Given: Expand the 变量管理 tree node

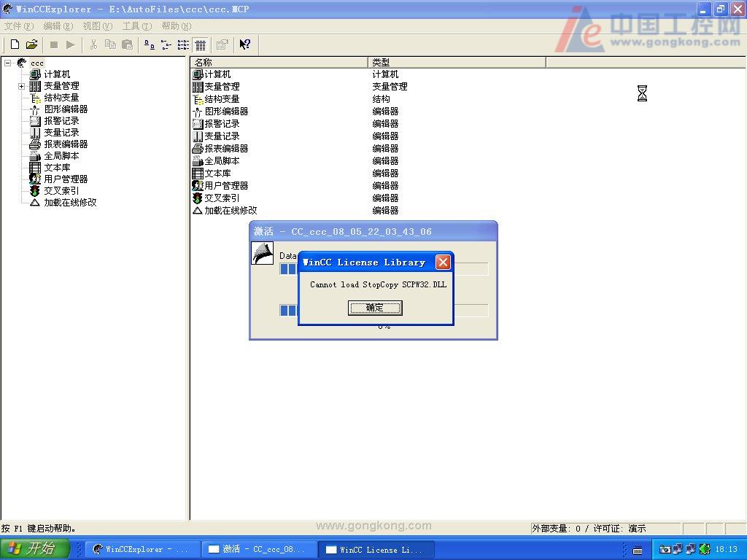Looking at the screenshot, I should coord(21,86).
